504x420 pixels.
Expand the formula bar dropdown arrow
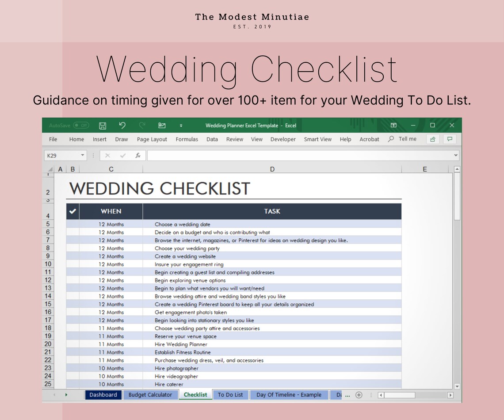click(455, 155)
